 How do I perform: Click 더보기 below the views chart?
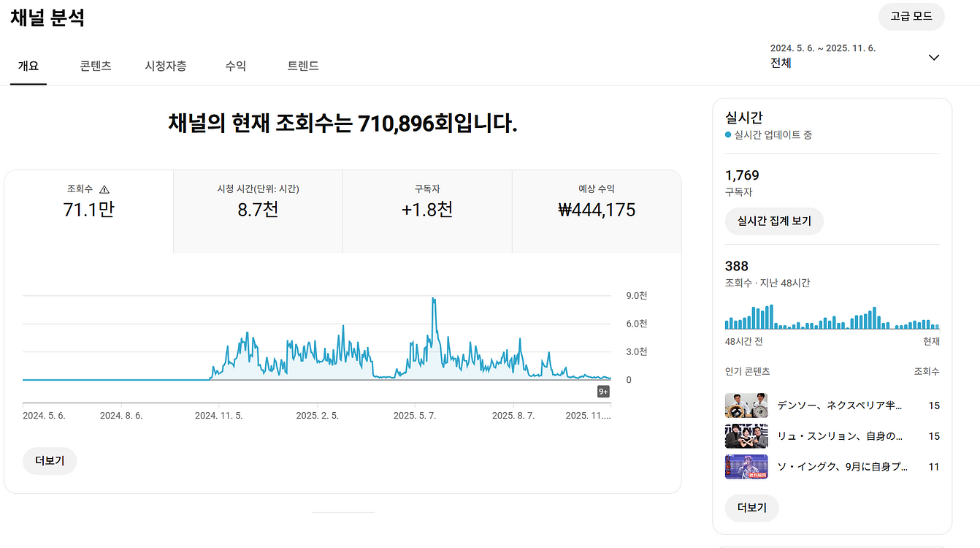click(x=49, y=461)
